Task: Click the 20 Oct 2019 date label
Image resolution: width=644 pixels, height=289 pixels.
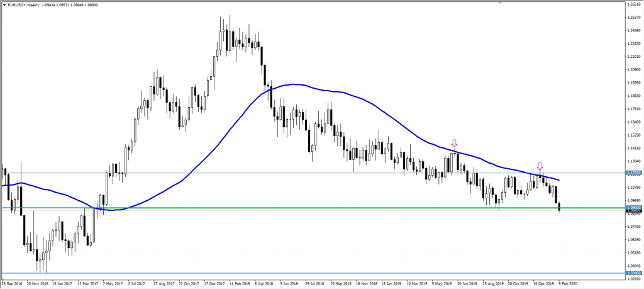Action: pyautogui.click(x=518, y=284)
